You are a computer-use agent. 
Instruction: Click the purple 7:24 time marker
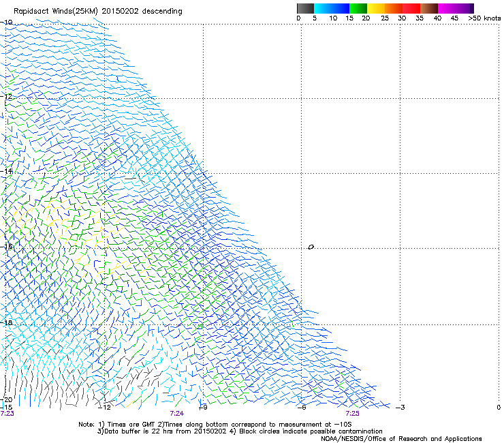coord(177,414)
